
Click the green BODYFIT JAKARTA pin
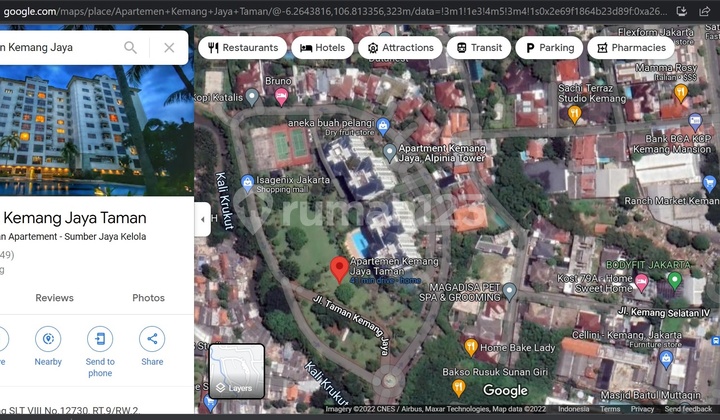point(675,280)
